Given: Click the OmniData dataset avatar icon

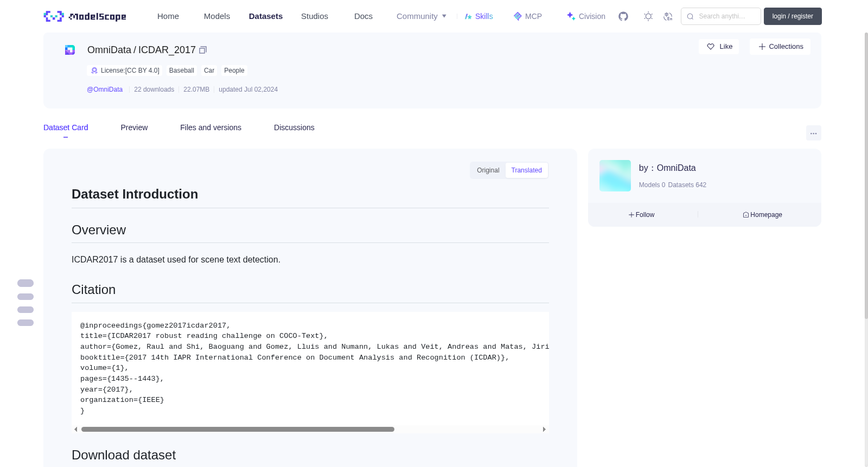Looking at the screenshot, I should click(70, 50).
